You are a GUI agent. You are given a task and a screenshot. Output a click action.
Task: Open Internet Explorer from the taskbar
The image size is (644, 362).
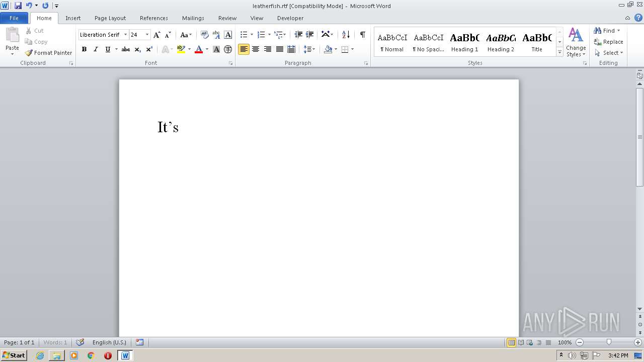[40, 355]
